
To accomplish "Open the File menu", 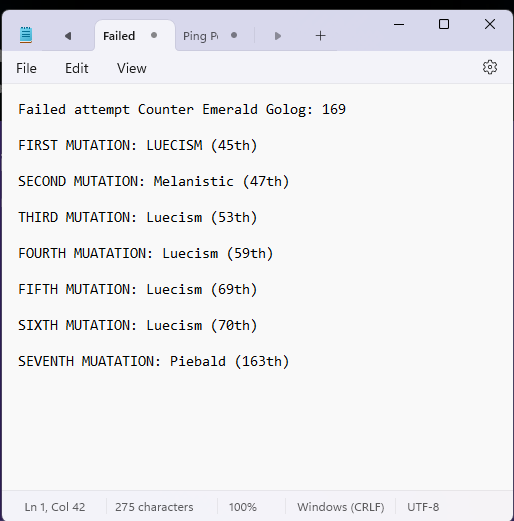I will click(26, 68).
